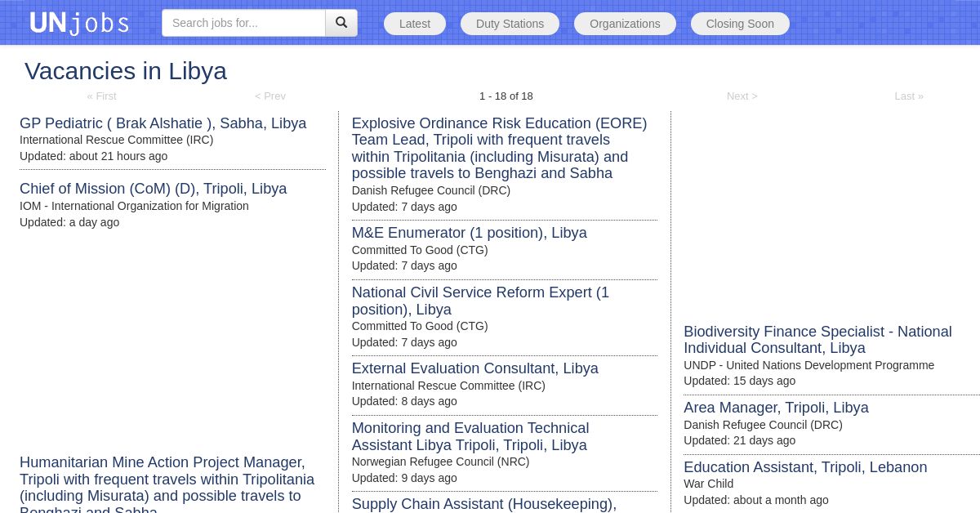Open External Evaluation Consultant, Libya vacancy
Screen dimensions: 980x513
coord(475,368)
